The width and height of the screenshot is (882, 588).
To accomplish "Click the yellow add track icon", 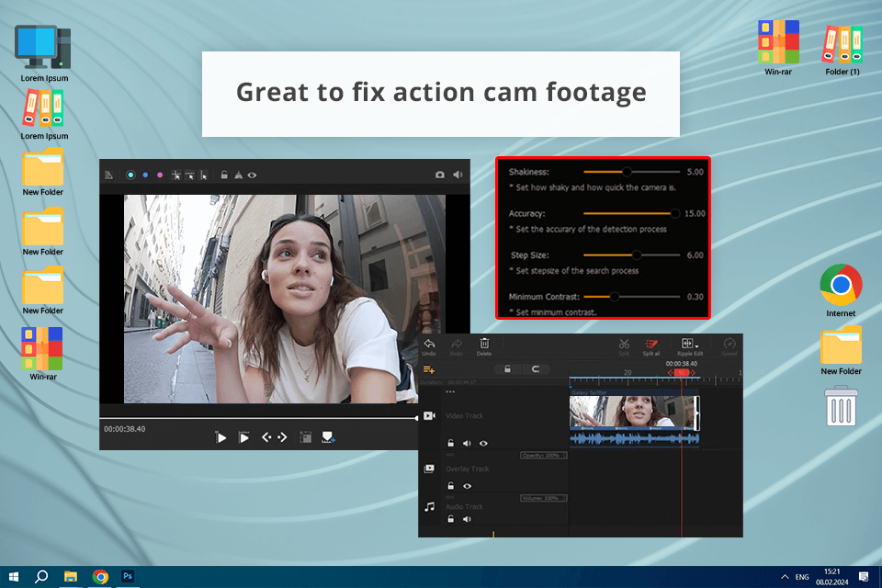I will pyautogui.click(x=429, y=369).
